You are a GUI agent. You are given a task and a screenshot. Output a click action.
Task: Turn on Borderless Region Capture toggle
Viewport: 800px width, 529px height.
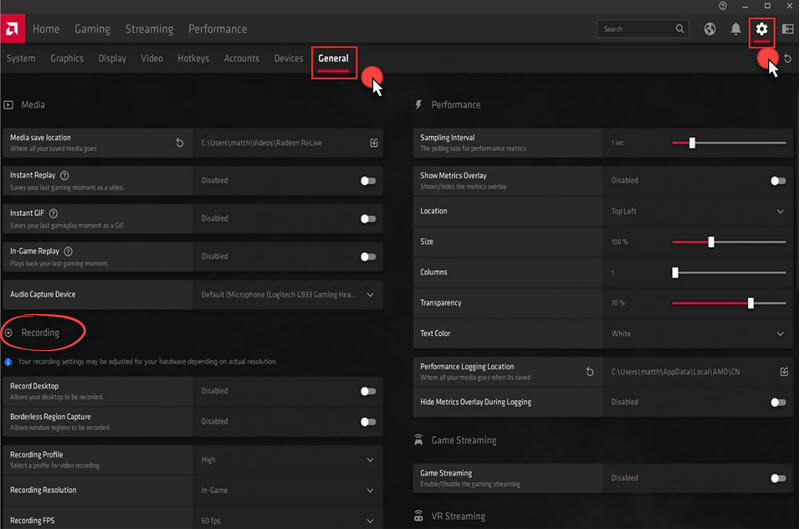coord(368,422)
